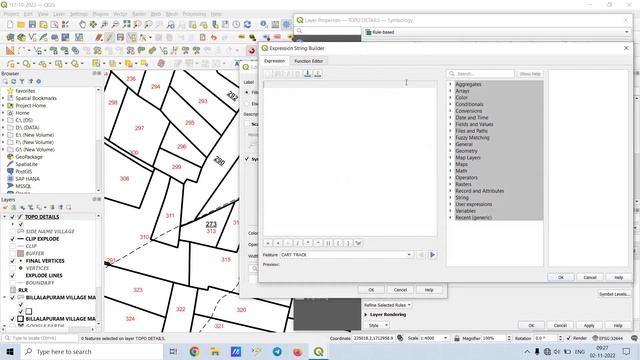Insert the equals operator button
Viewport: 640px width, 360px height.
pos(268,243)
